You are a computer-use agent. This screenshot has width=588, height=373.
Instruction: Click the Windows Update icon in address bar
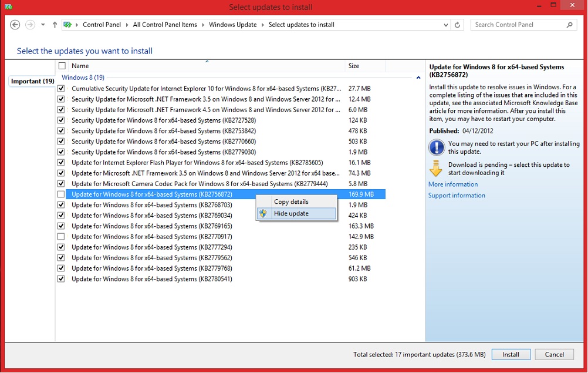(67, 25)
